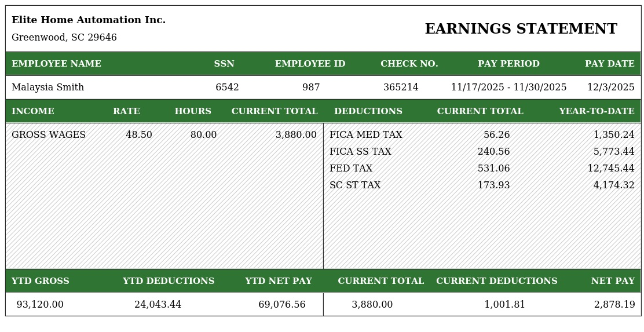Screen dimensions: 644x332
Task: Select the address Greenwood, SC 29646
Action: tap(64, 38)
